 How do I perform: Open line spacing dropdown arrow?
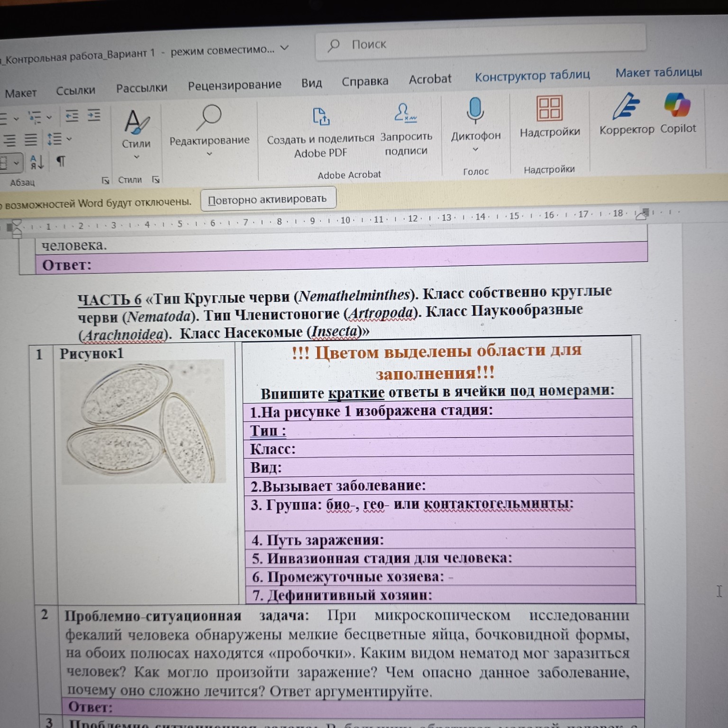pos(70,139)
